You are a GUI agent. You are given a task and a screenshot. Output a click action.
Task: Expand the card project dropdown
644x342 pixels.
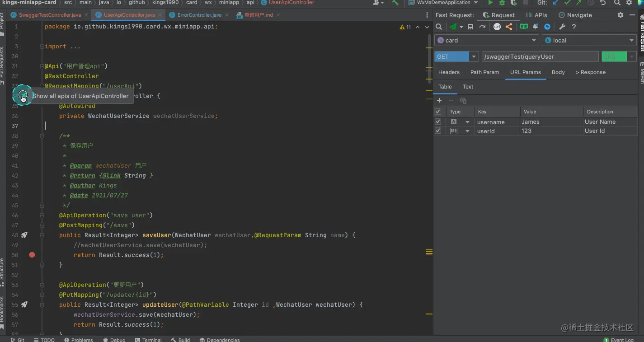[x=487, y=40]
